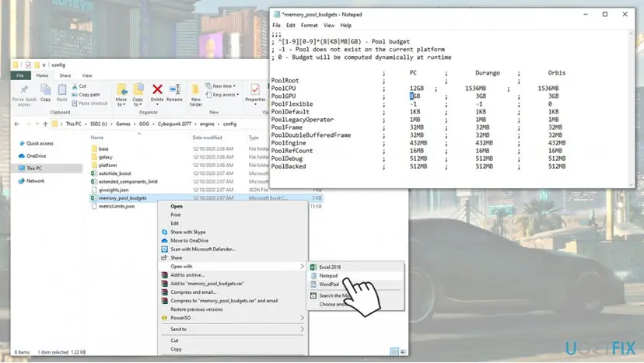Open Explorer File tab

[20, 75]
